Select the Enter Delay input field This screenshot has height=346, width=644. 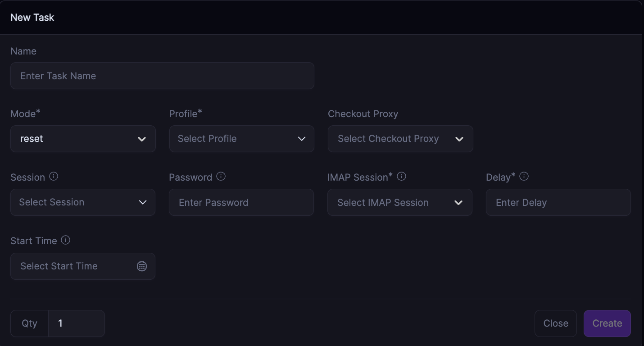558,202
